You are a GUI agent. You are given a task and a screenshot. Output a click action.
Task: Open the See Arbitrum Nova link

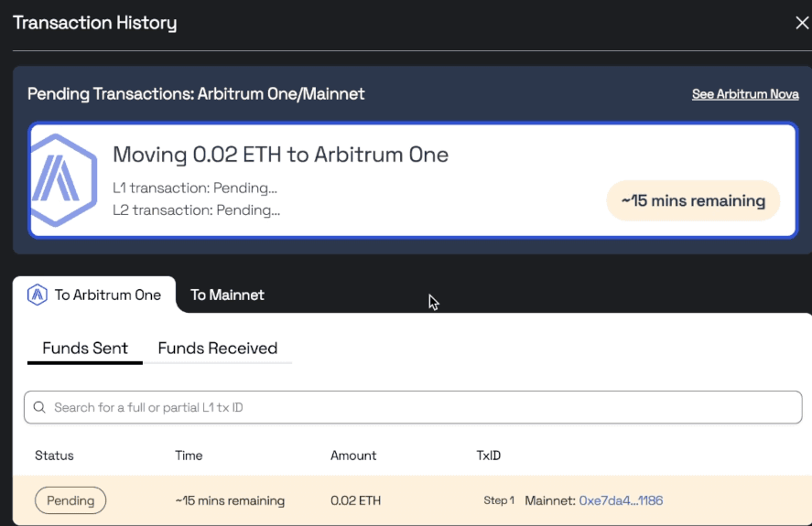pos(744,94)
